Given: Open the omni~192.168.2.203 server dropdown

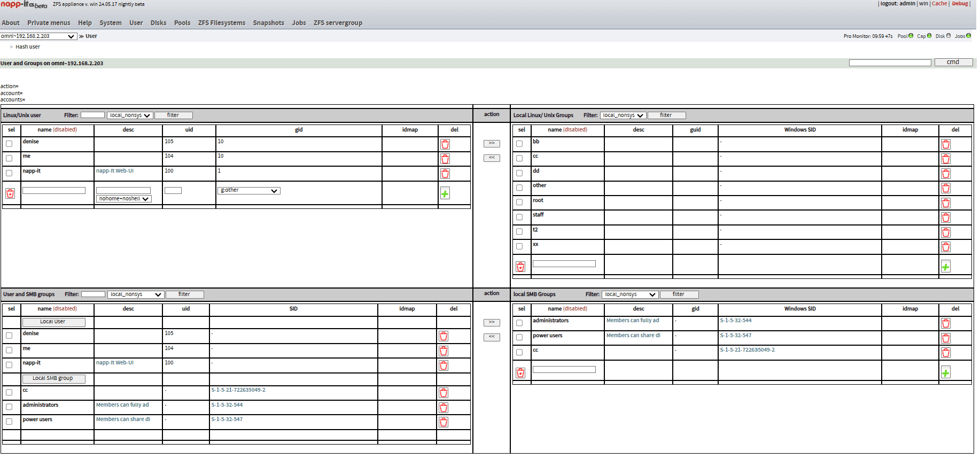Looking at the screenshot, I should pos(38,36).
